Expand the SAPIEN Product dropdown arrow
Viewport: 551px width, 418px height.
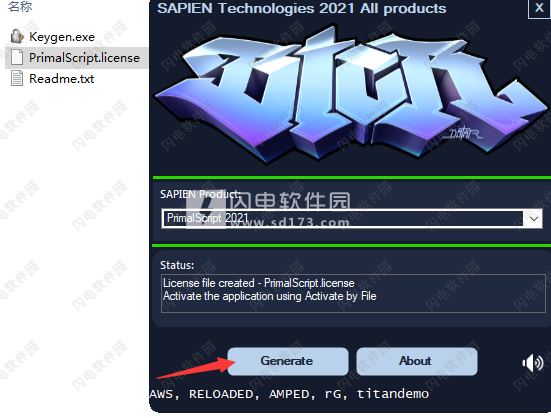point(533,219)
